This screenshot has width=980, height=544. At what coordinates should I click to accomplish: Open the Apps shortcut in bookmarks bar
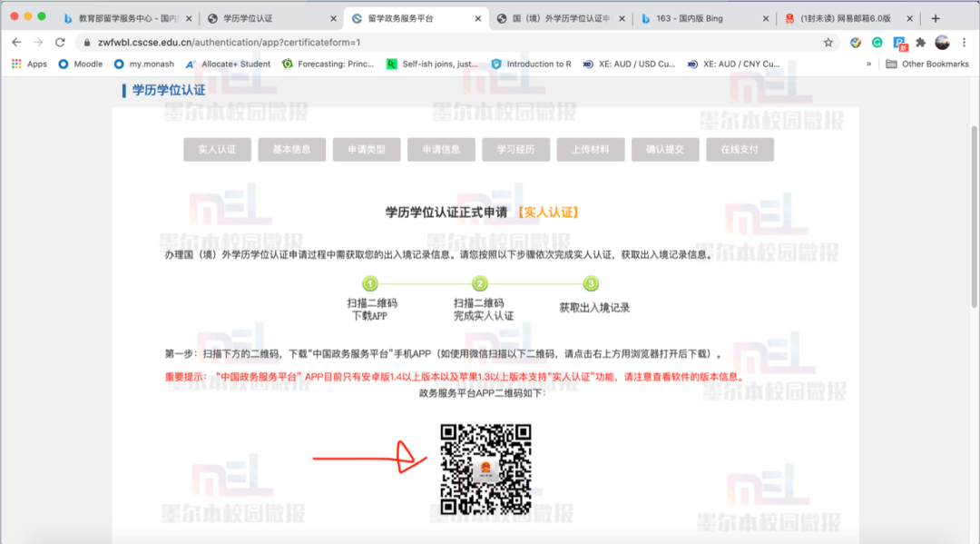tap(29, 64)
